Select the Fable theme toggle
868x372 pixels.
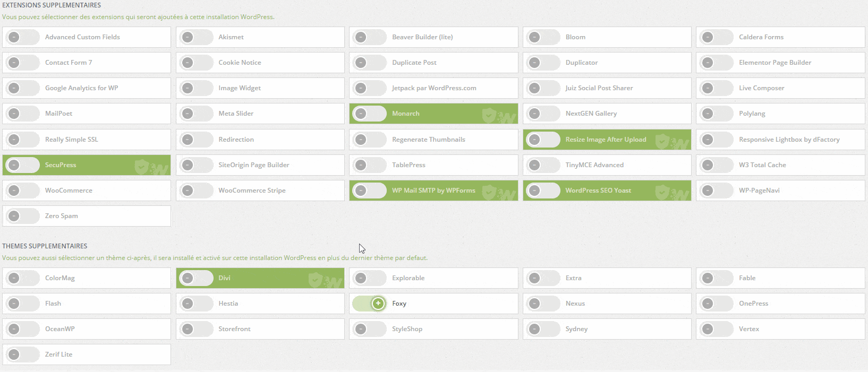pyautogui.click(x=716, y=278)
